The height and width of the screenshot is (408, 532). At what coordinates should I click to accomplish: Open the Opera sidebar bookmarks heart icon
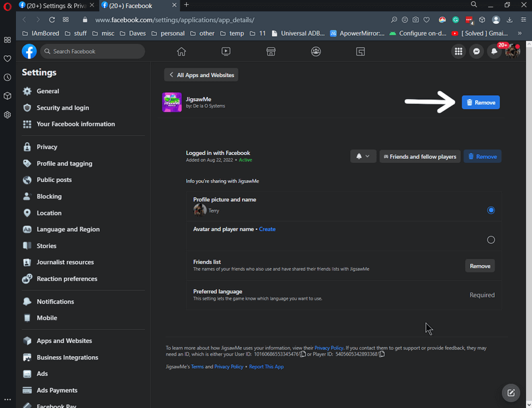click(7, 58)
